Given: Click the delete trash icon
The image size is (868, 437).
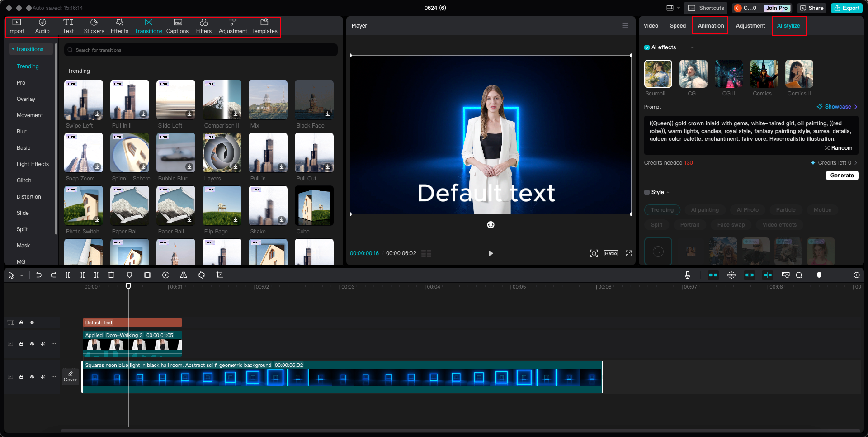Looking at the screenshot, I should (111, 275).
